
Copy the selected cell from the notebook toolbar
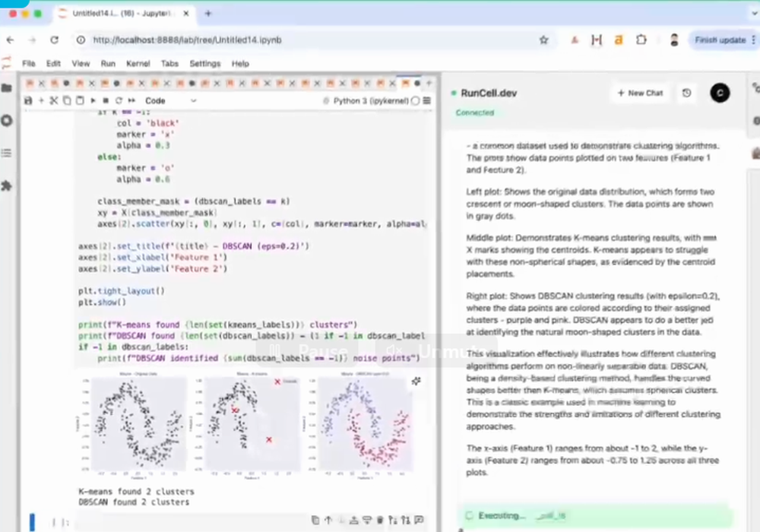[x=67, y=101]
